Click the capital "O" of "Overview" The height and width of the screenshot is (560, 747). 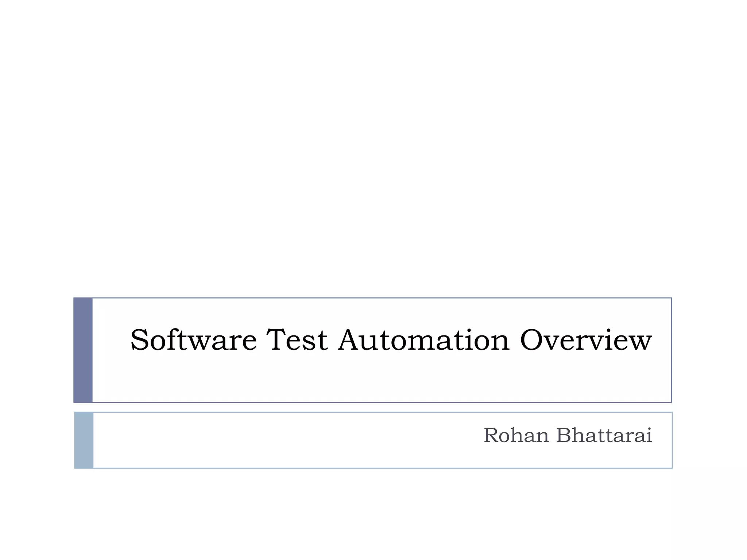[533, 339]
